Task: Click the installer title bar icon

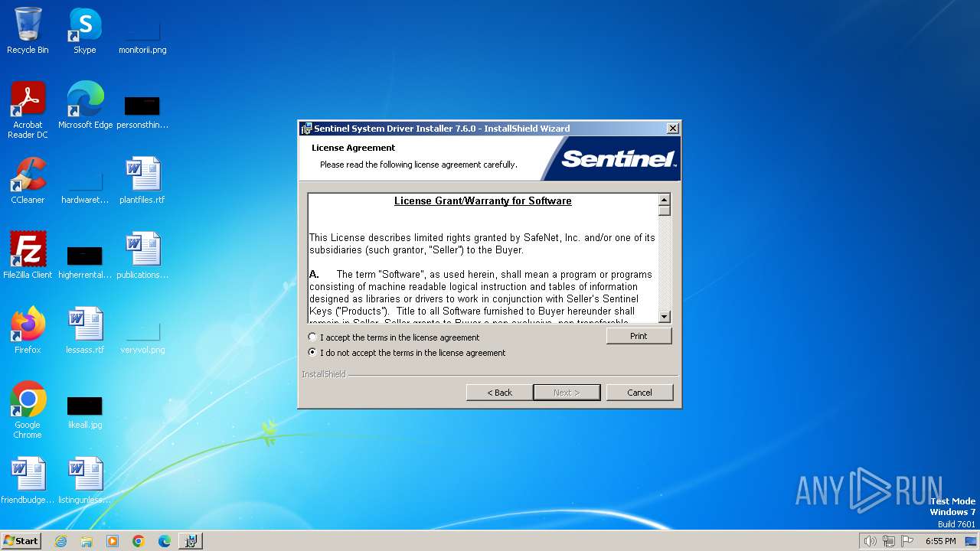Action: tap(306, 129)
